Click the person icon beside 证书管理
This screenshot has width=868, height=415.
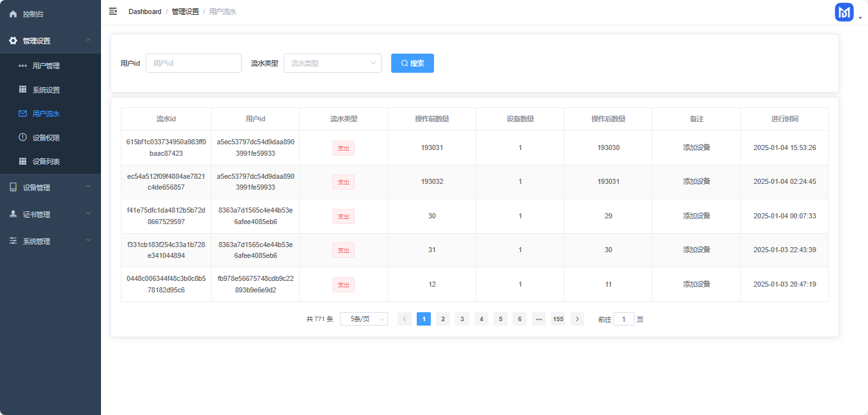pos(13,215)
